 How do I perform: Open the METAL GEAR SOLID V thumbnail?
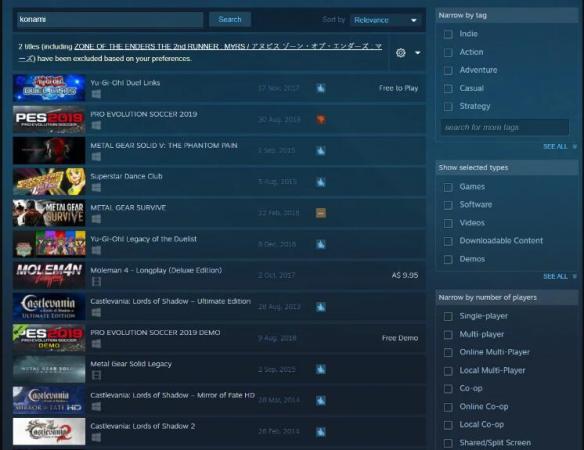point(49,150)
